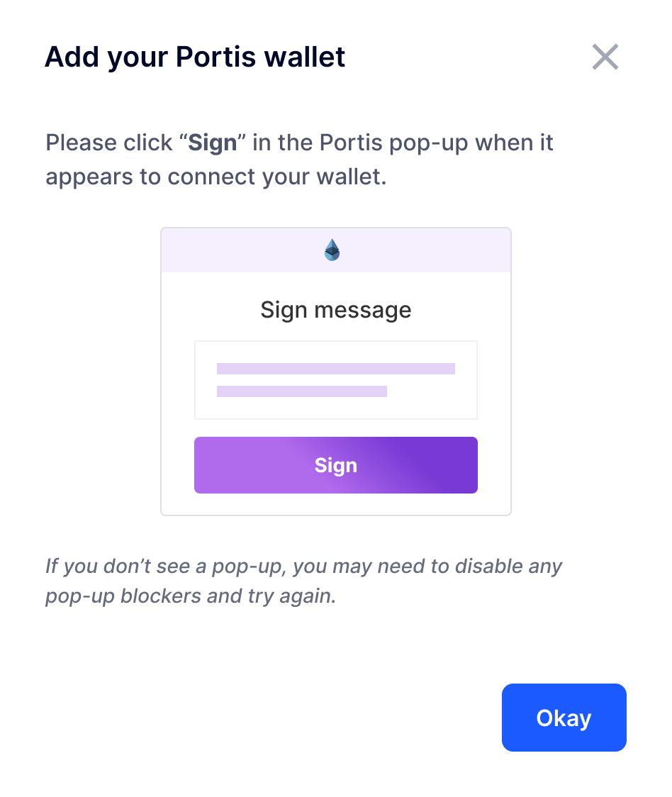The image size is (672, 797).
Task: Click the longer purple placeholder line
Action: pos(335,369)
